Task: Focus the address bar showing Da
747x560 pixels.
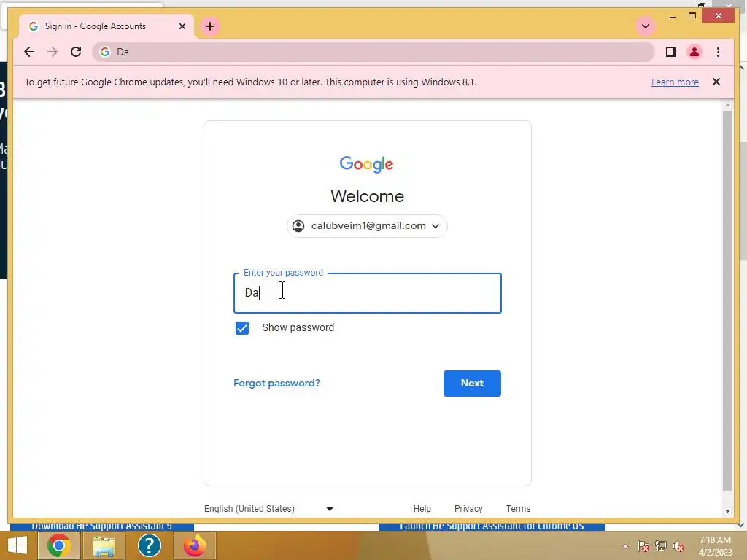Action: (373, 52)
